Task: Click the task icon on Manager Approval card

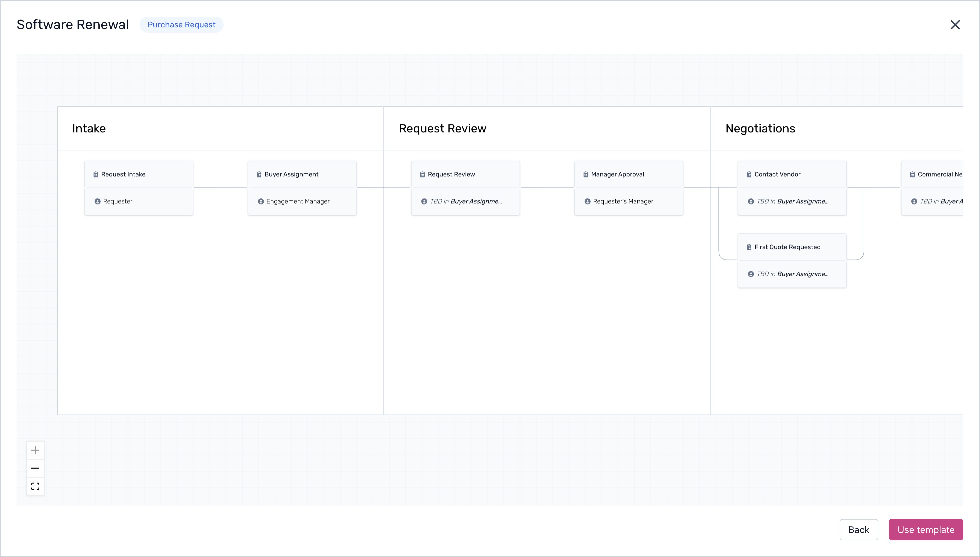Action: point(586,174)
